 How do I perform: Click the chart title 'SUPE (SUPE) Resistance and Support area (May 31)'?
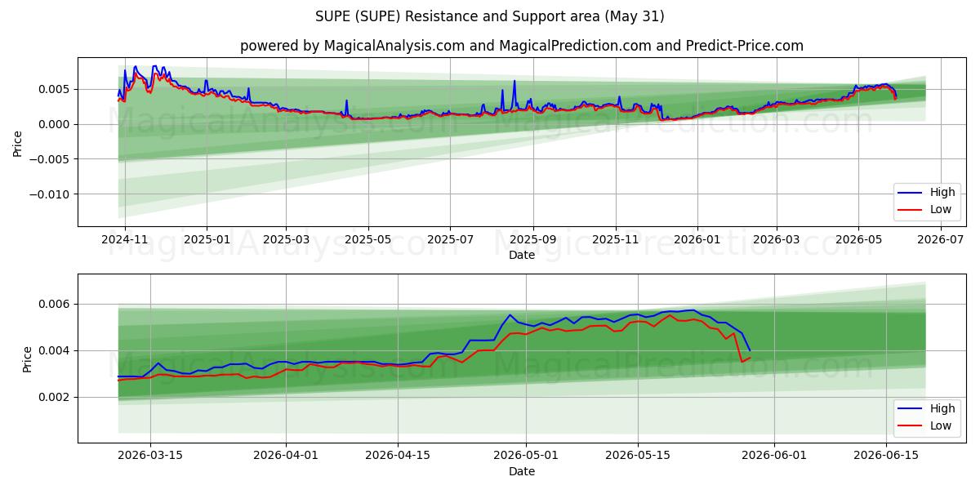click(x=489, y=16)
